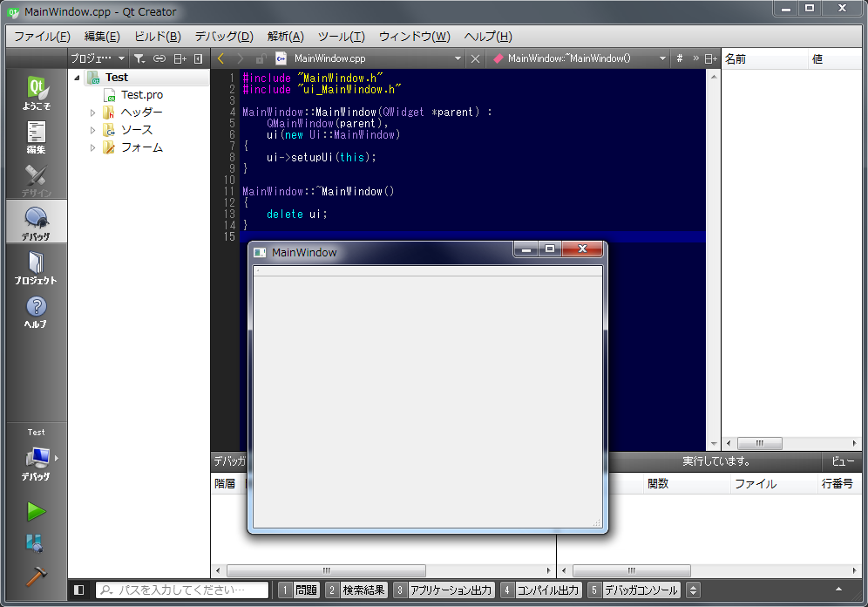Open the MainWindow::~MainWindow() symbol dropdown
Screen dimensions: 868x607
click(x=579, y=58)
